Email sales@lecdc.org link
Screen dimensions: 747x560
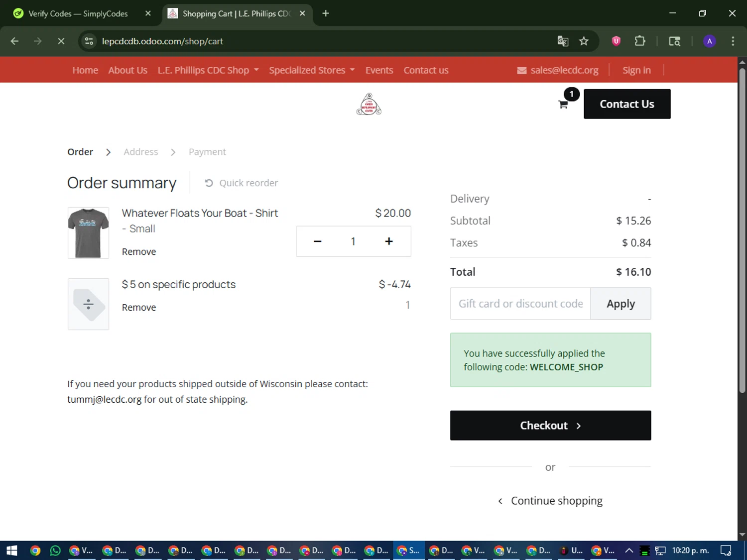[564, 70]
